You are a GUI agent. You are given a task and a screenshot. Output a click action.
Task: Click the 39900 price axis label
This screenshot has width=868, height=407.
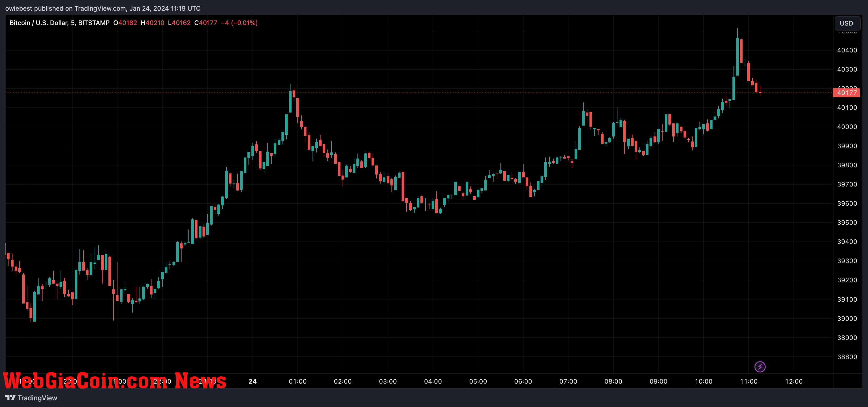click(x=847, y=146)
